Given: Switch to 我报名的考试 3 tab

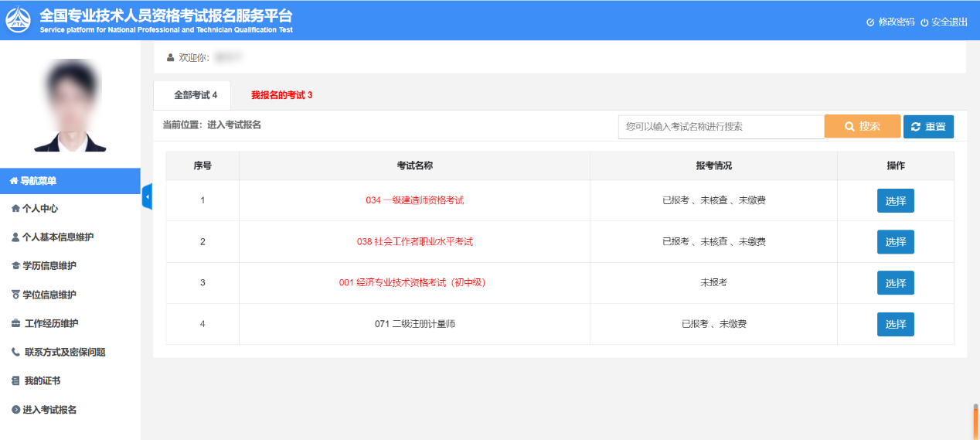Looking at the screenshot, I should tap(281, 95).
